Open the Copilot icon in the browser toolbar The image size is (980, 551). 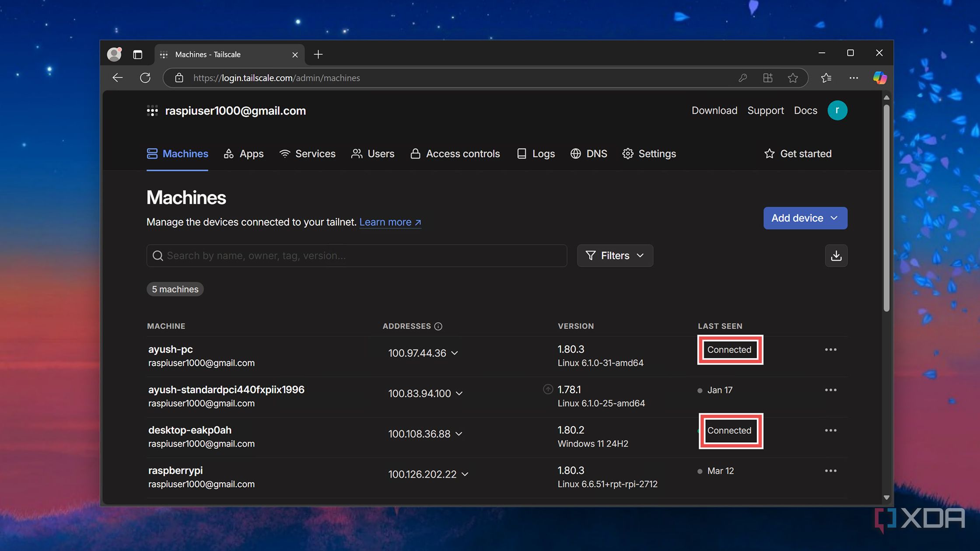coord(879,78)
